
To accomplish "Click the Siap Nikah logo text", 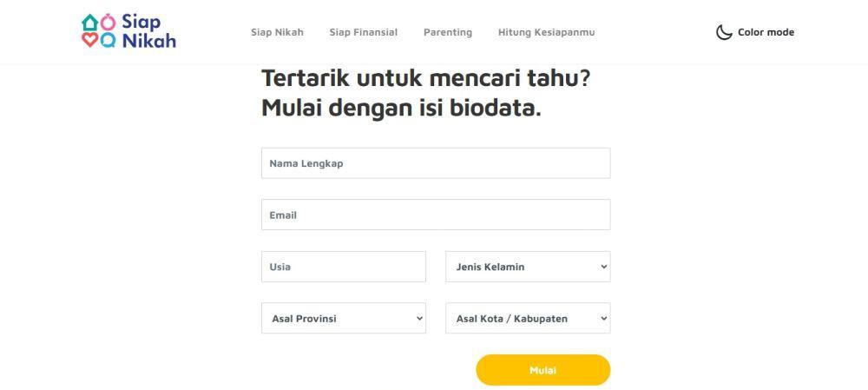I will [x=148, y=31].
